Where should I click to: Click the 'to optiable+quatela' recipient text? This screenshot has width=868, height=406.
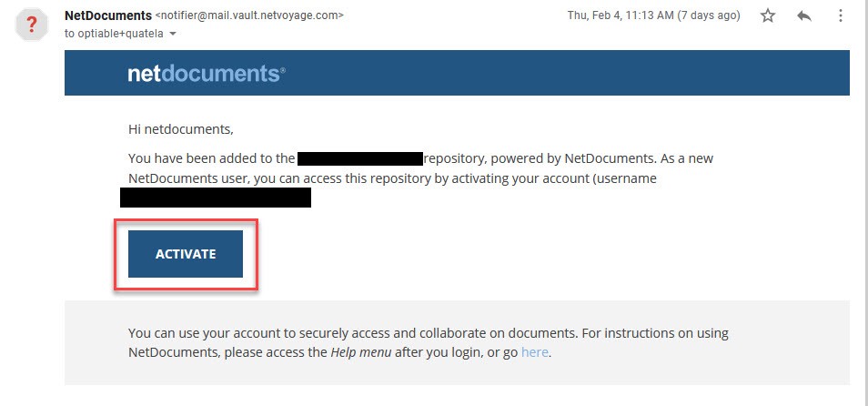114,34
